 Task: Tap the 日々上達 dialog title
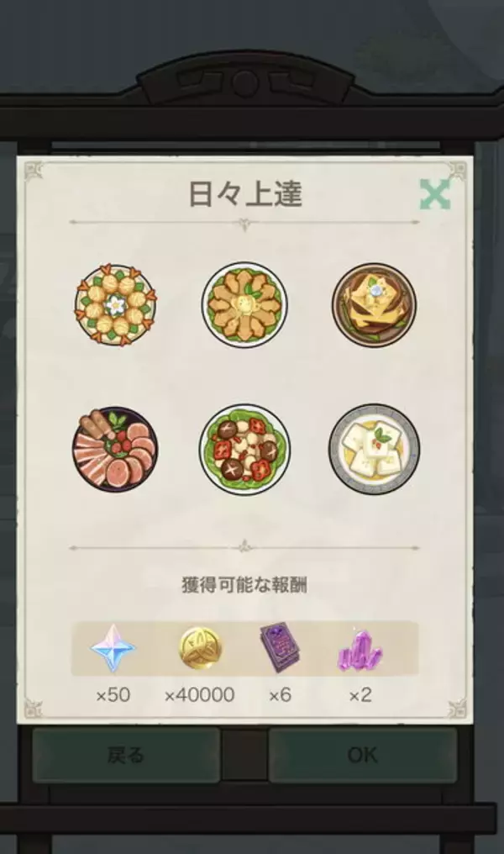point(245,194)
